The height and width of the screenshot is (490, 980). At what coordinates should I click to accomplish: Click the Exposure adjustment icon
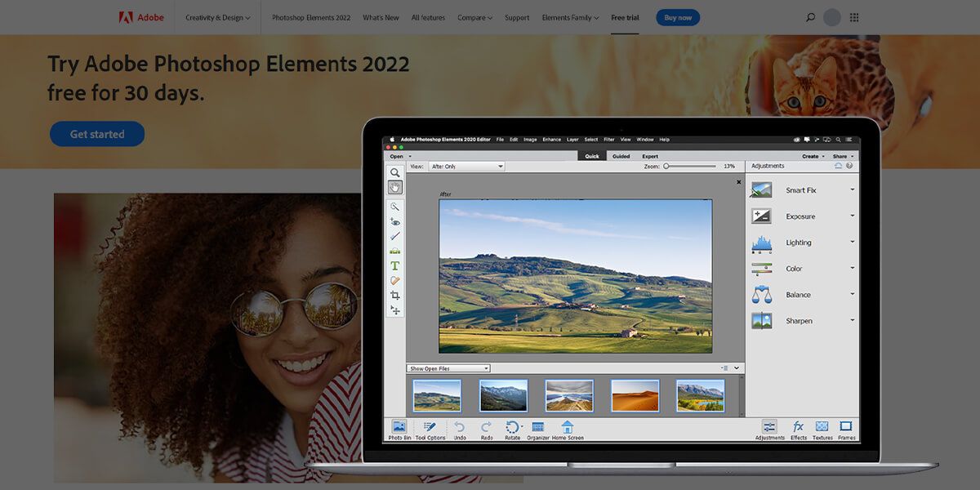(761, 216)
